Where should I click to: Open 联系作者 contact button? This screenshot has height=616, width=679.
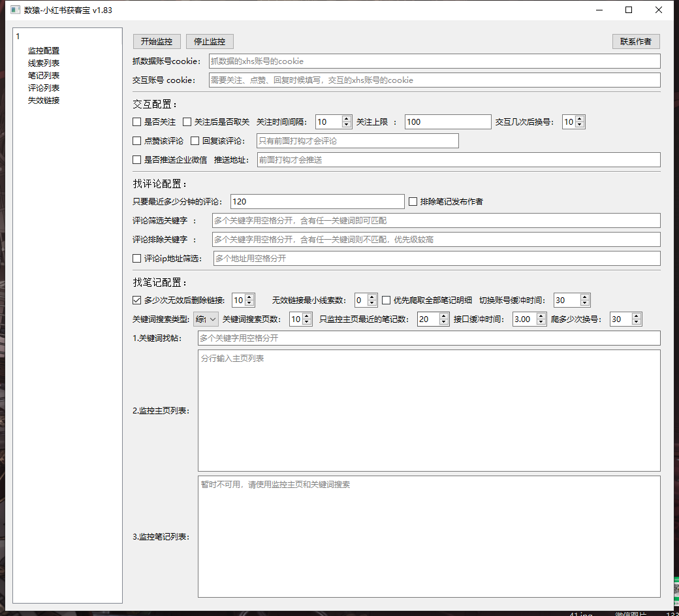coord(636,41)
